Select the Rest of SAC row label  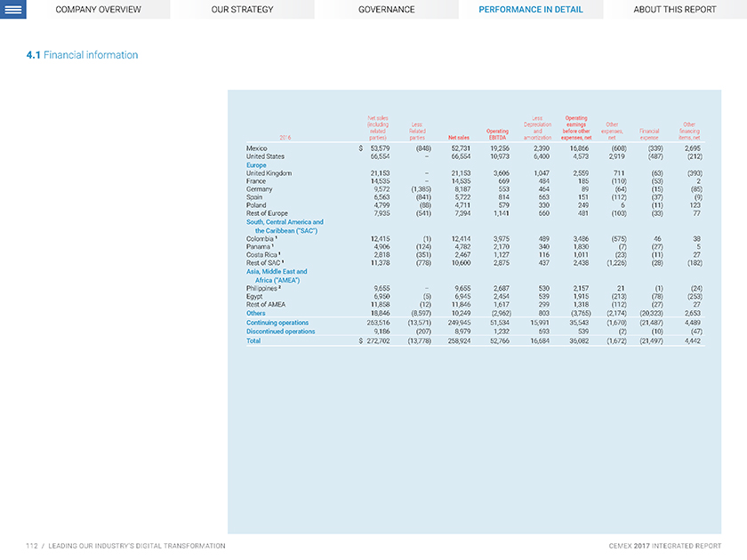263,263
